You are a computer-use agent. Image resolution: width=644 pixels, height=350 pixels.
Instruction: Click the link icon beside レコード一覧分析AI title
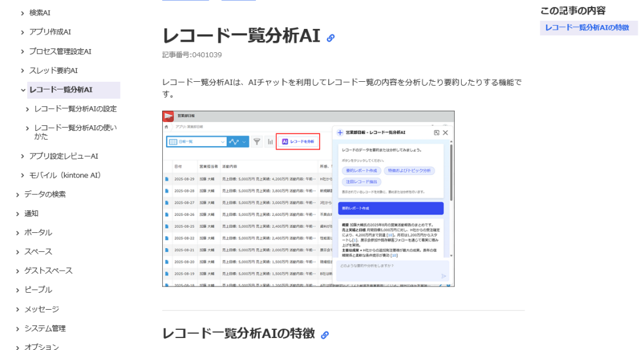[331, 38]
